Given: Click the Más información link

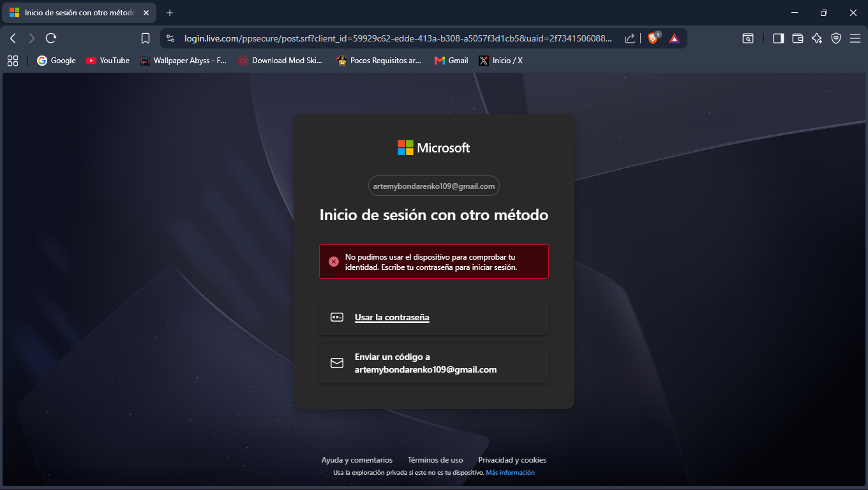Looking at the screenshot, I should [x=510, y=473].
